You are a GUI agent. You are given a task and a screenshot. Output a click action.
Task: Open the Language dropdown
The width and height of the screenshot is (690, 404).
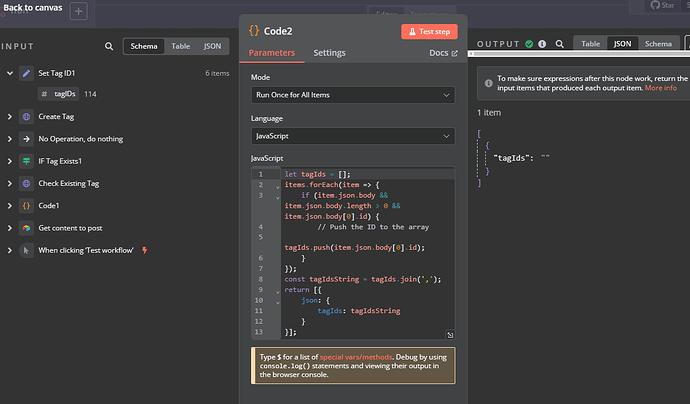coord(353,136)
